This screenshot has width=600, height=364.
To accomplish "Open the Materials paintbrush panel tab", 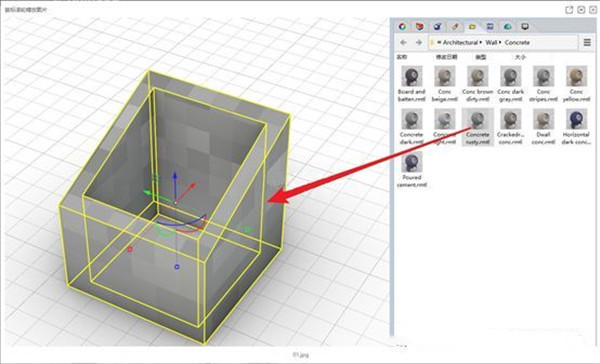I will point(455,26).
